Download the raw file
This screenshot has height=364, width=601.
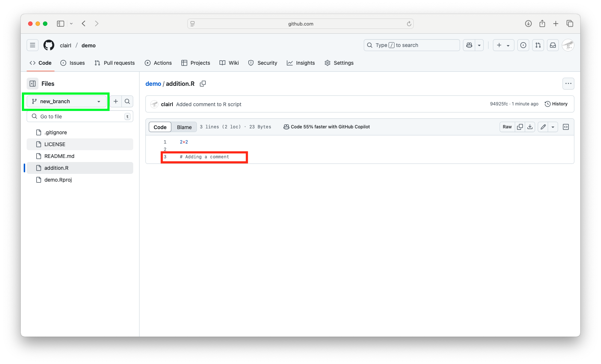[x=530, y=127]
